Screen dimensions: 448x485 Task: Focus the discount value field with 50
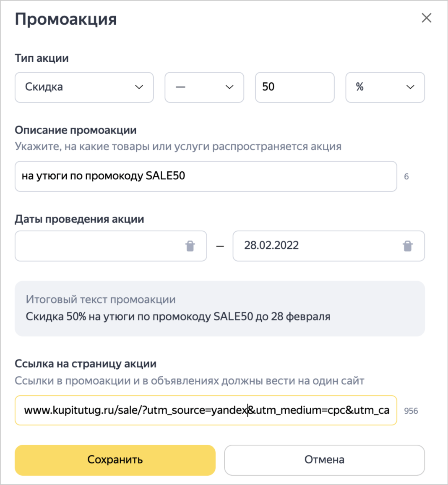coord(294,87)
